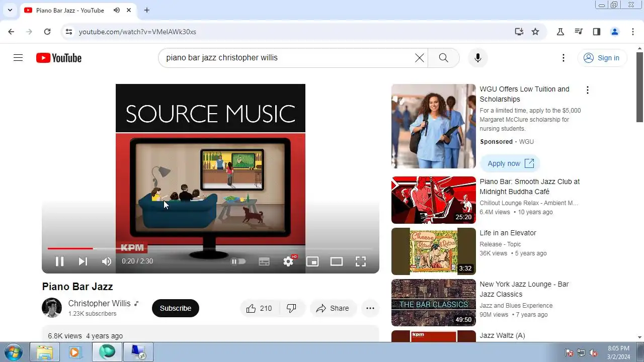Clear the search box text
644x362 pixels.
click(x=419, y=58)
